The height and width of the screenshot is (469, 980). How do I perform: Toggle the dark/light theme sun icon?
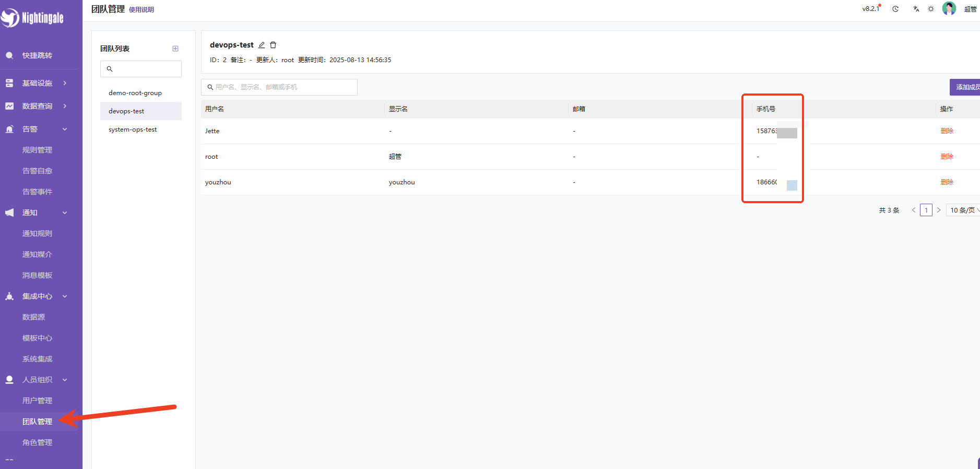tap(931, 9)
